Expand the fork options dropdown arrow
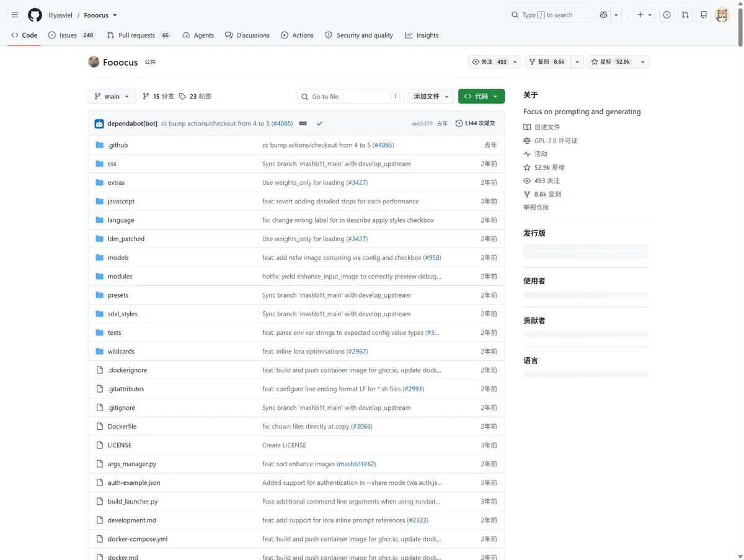The width and height of the screenshot is (744, 560). click(577, 62)
